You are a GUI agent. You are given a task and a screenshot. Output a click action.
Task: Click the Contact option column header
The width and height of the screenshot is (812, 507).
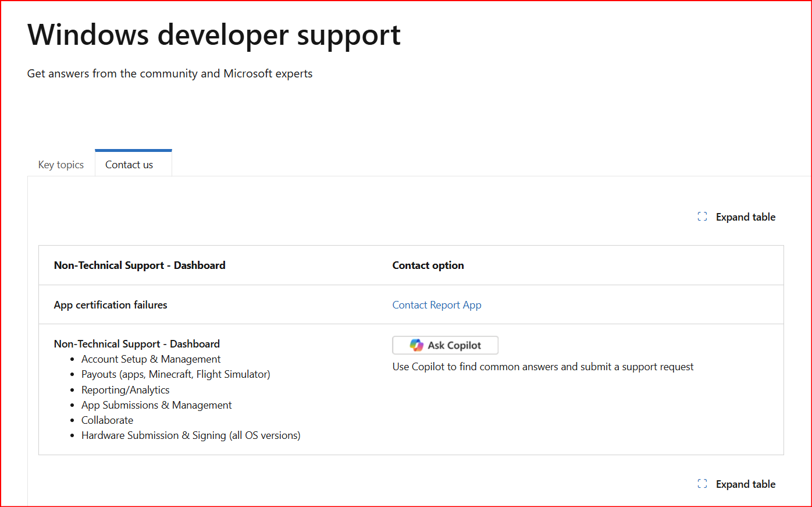428,265
